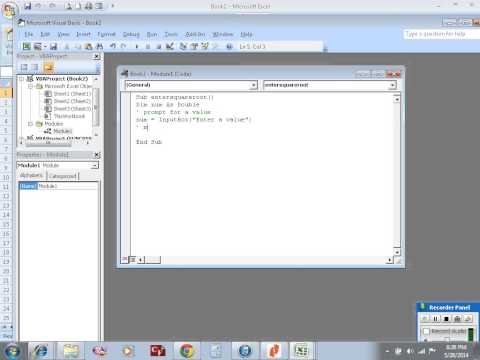Tick the Record audio checkbox in Recorder Panel
Image resolution: width=480 pixels, height=360 pixels.
pos(426,332)
